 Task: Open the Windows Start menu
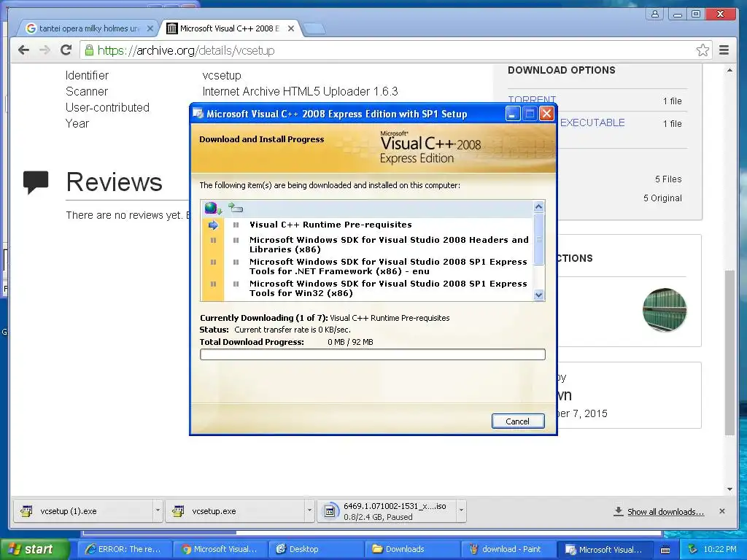(34, 549)
